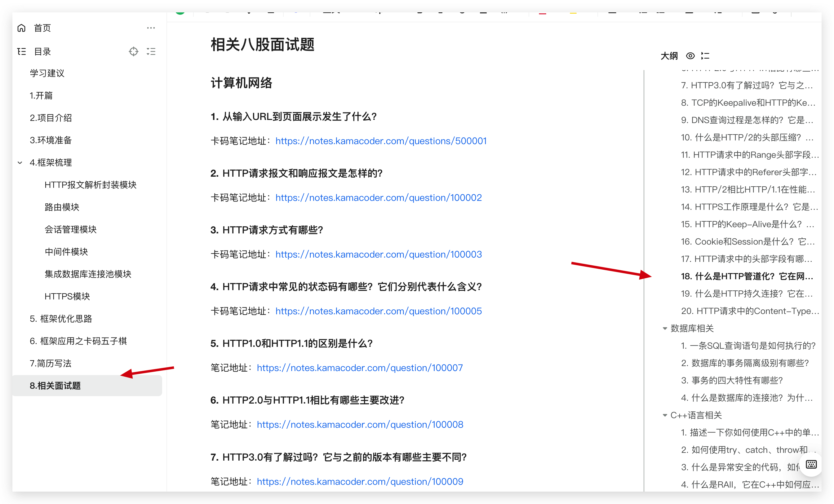This screenshot has height=504, width=834.
Task: Jump to outline item 4. 什么是数据库的连接池
Action: pos(747,398)
